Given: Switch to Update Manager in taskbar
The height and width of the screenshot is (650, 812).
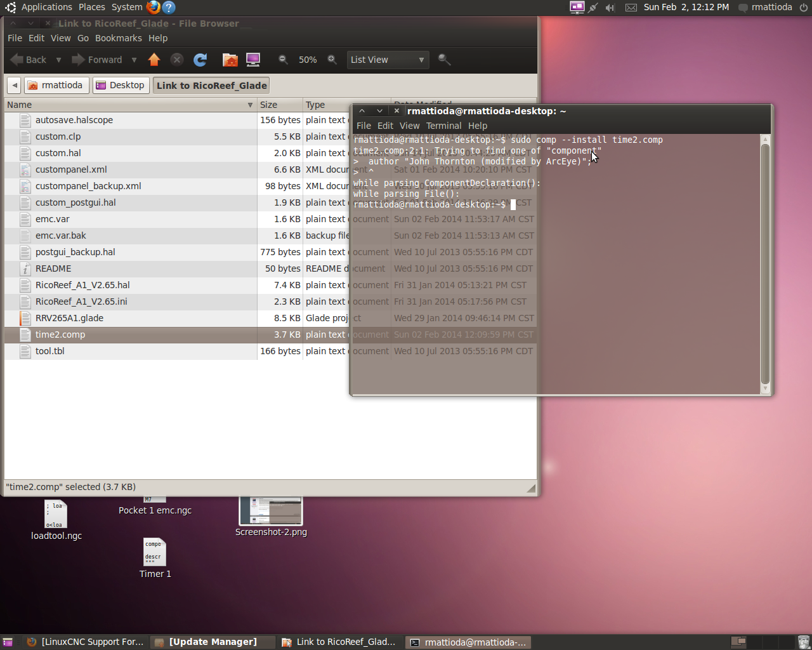Looking at the screenshot, I should click(213, 642).
